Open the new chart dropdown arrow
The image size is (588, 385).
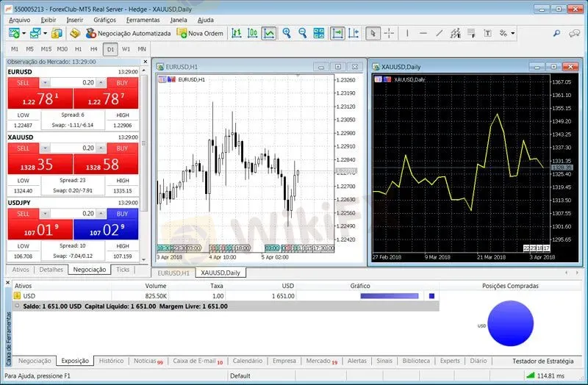click(24, 34)
